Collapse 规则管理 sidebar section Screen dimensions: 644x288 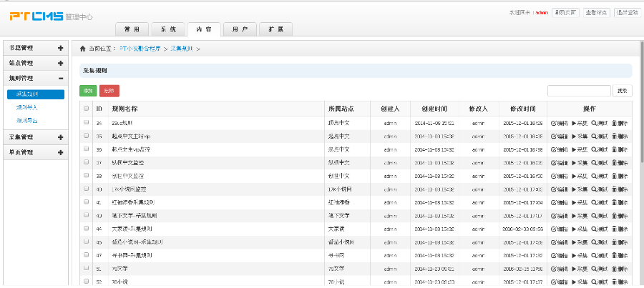[36, 78]
